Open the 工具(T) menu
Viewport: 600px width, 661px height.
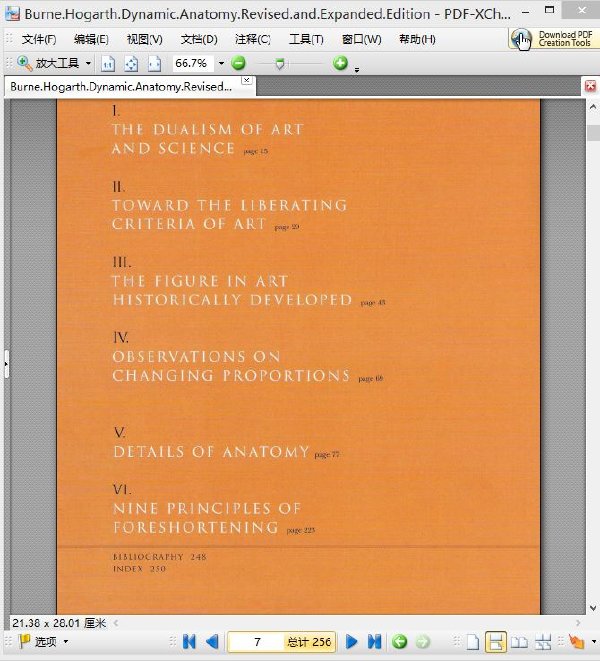pyautogui.click(x=306, y=40)
